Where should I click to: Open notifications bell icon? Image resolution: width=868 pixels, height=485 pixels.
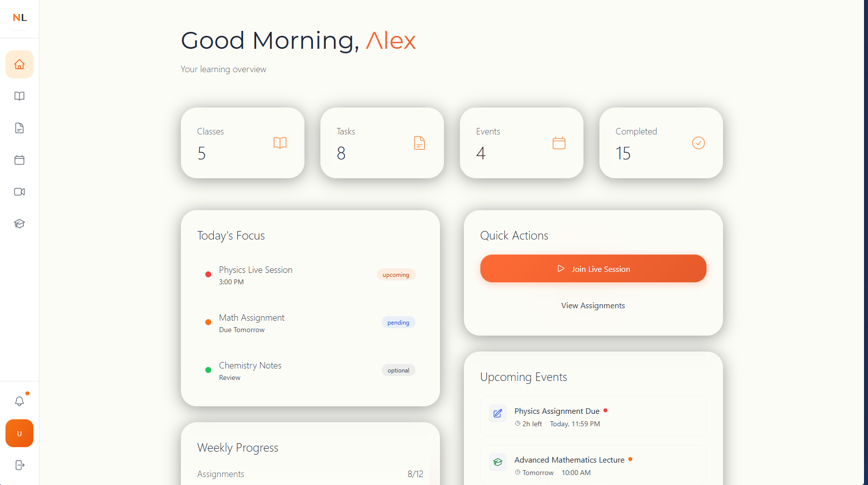point(19,401)
